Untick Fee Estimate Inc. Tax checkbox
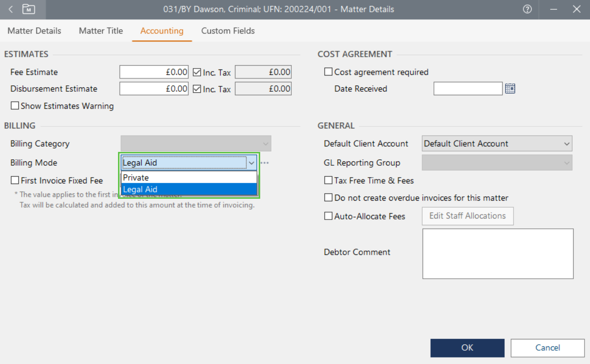590x364 pixels. tap(197, 73)
